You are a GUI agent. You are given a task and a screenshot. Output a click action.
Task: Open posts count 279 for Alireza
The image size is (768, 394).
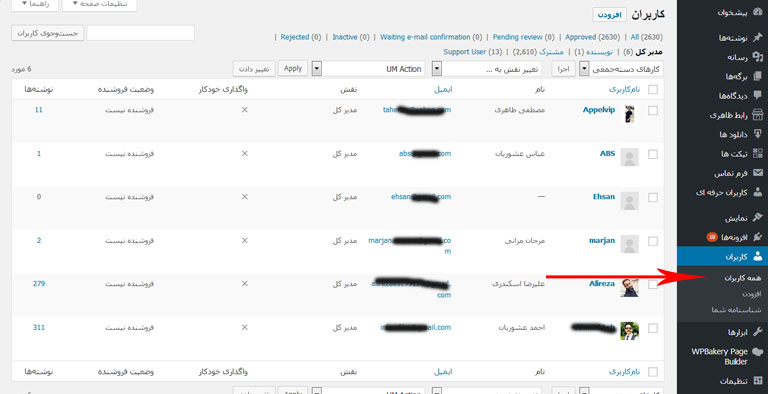[x=39, y=283]
